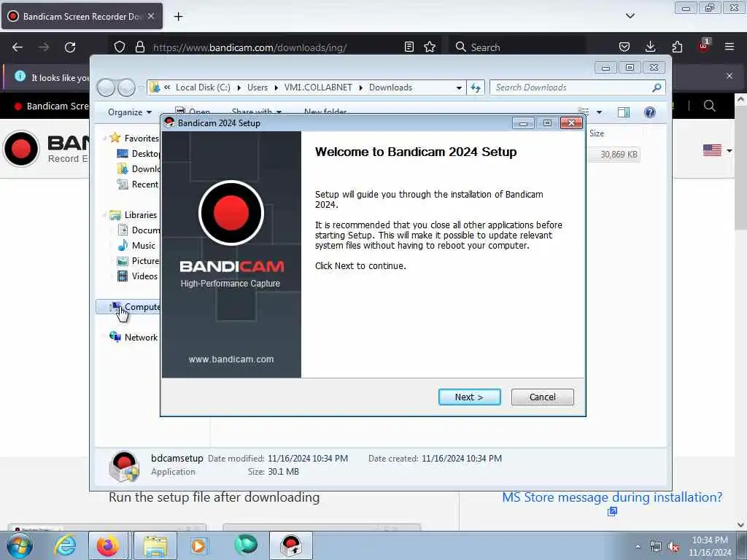Bookmark this page with the star icon
Image resolution: width=747 pixels, height=560 pixels.
(430, 47)
